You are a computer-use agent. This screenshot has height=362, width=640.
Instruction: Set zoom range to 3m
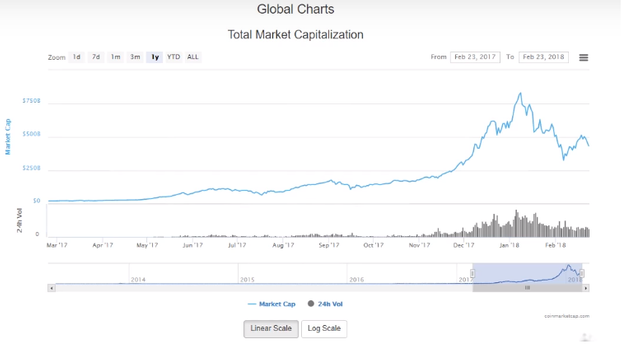click(135, 57)
